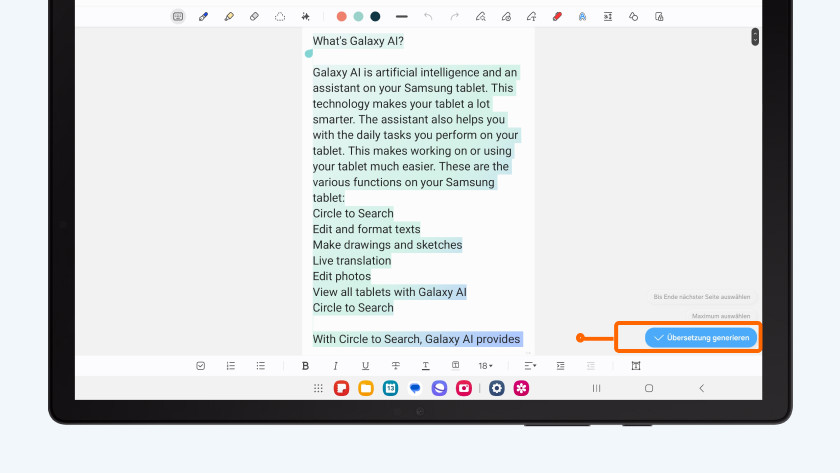Choose the eraser tool
Image resolution: width=840 pixels, height=473 pixels.
254,17
